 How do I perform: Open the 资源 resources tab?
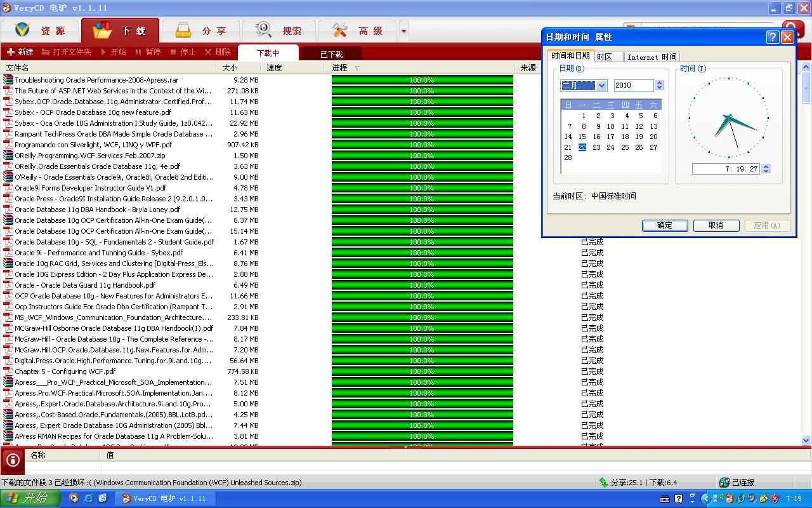41,30
